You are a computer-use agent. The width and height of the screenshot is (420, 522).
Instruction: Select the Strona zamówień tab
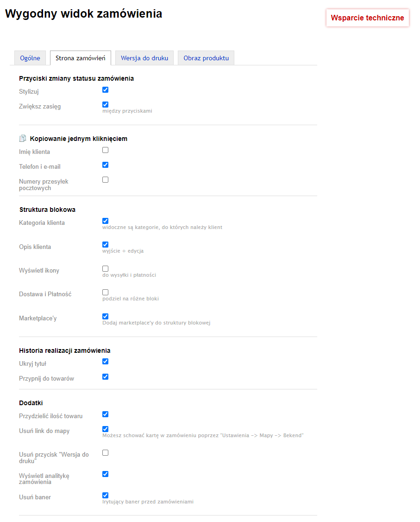pos(81,58)
